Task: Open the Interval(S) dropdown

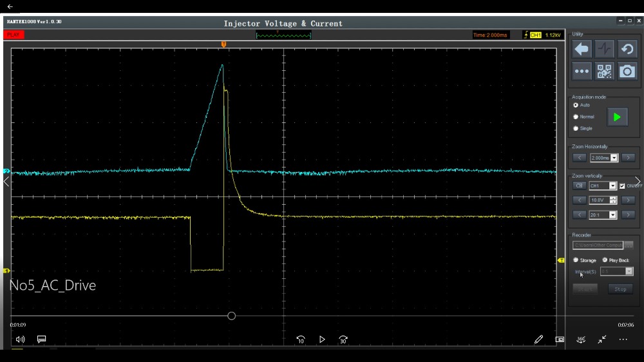Action: [x=629, y=271]
